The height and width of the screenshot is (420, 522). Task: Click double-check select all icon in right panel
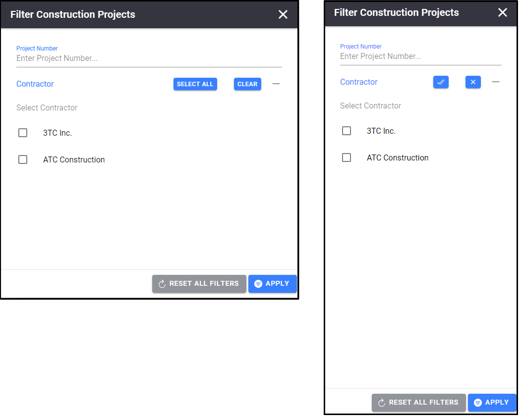pos(440,82)
